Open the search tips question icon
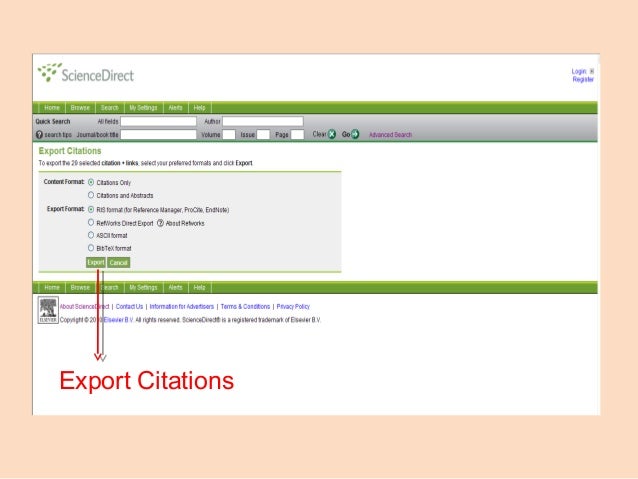The height and width of the screenshot is (479, 638). point(39,134)
